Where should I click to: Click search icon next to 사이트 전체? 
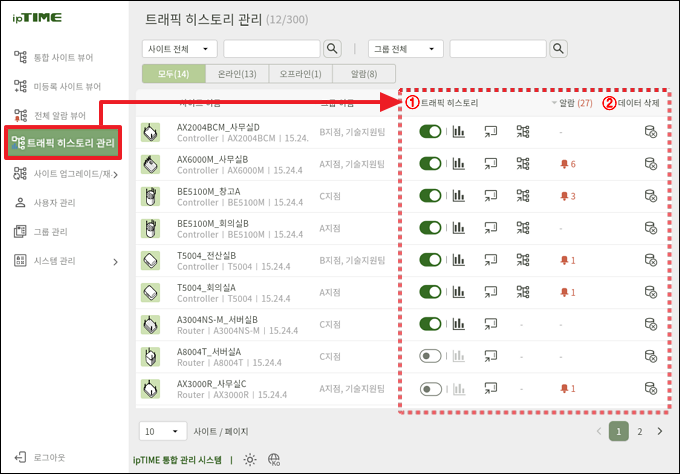(x=332, y=48)
